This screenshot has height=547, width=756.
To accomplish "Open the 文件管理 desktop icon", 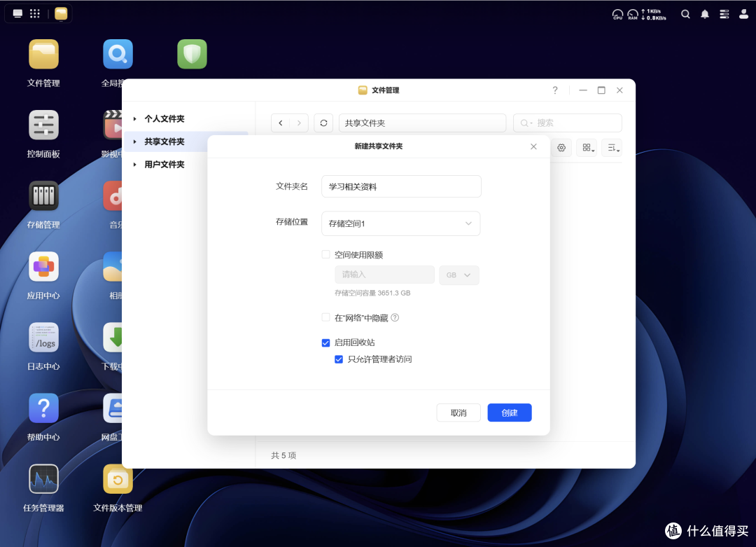I will click(43, 54).
